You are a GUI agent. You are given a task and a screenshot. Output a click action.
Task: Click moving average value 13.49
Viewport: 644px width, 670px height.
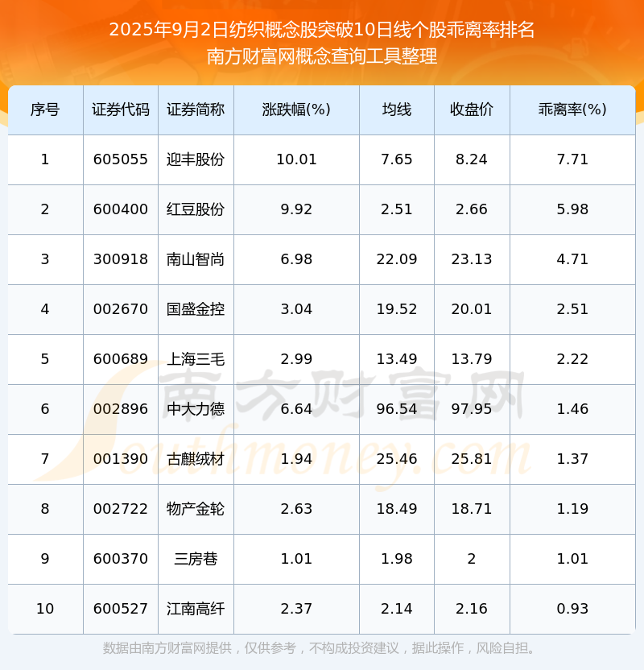[x=397, y=359]
